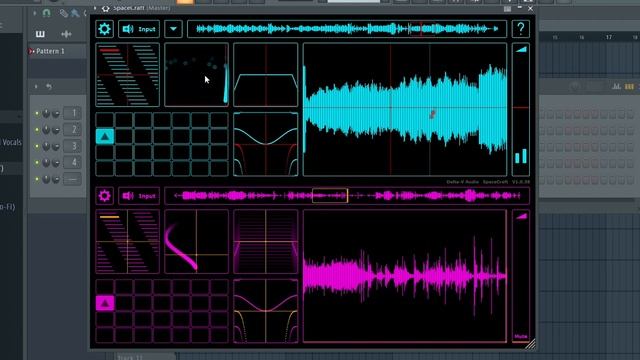Image resolution: width=640 pixels, height=360 pixels.
Task: Select mixer track number 4 box
Action: (72, 162)
